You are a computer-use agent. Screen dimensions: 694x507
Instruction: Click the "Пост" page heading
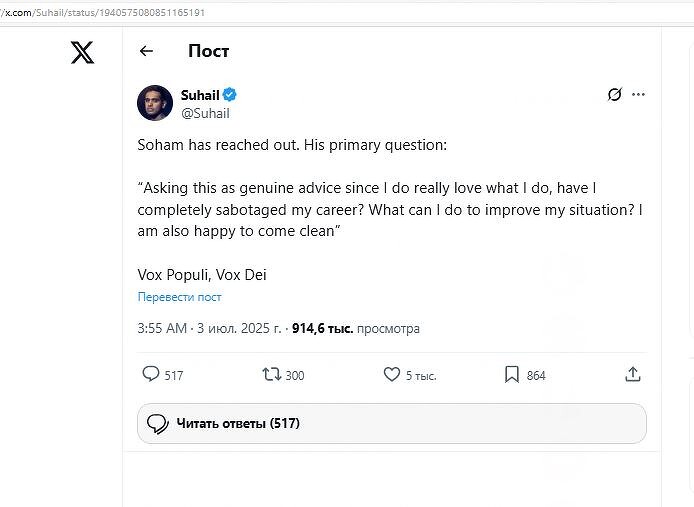(208, 51)
